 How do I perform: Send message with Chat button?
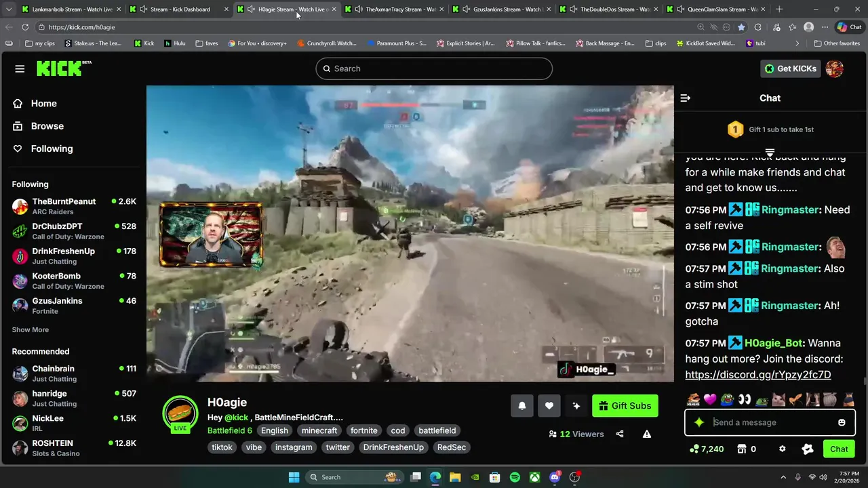[839, 449]
